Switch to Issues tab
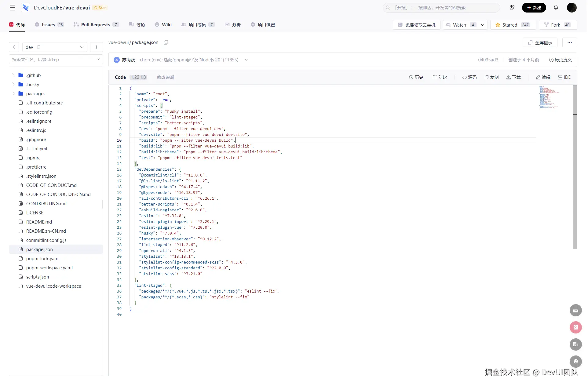 pos(48,25)
